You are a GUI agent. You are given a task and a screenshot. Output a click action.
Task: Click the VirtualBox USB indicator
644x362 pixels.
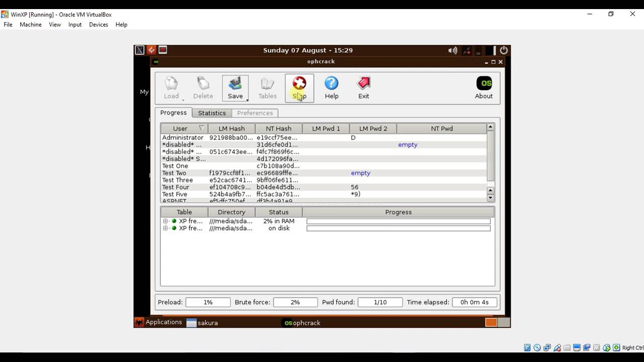click(x=557, y=347)
